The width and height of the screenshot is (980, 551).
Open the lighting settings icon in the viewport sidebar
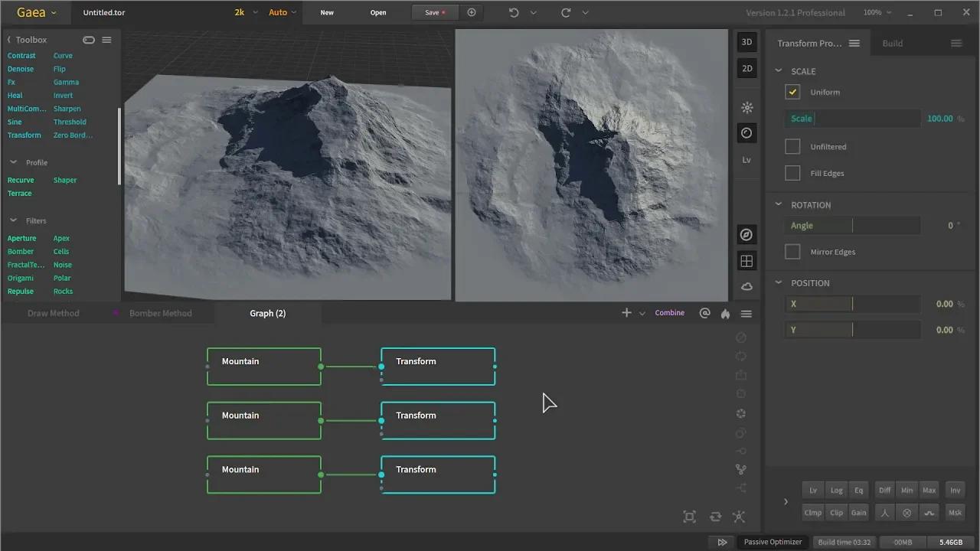pos(746,107)
